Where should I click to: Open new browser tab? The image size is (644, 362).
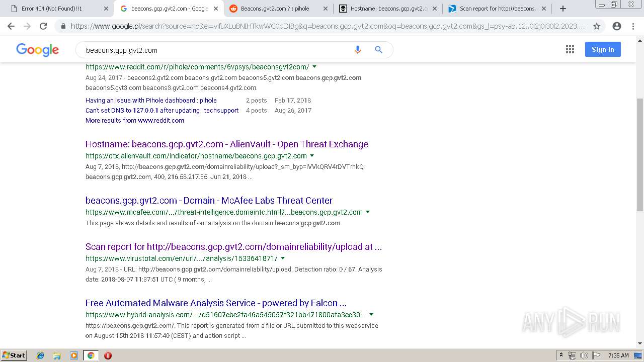click(x=563, y=9)
